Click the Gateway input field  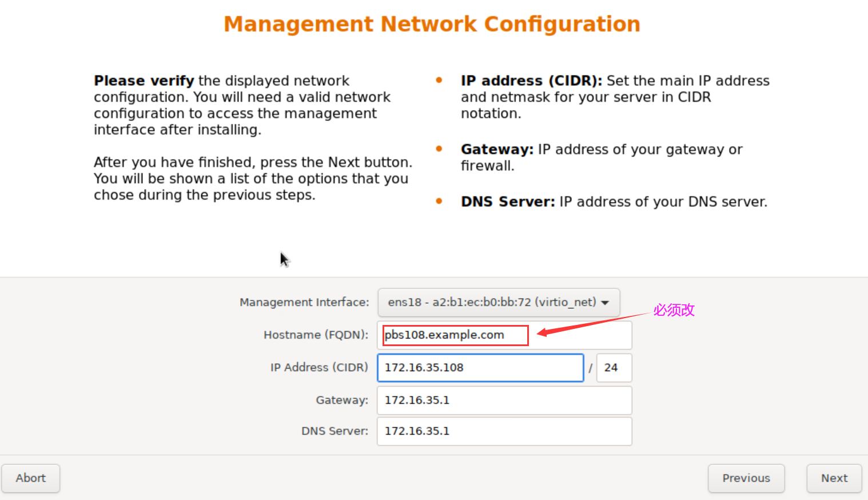click(x=504, y=400)
